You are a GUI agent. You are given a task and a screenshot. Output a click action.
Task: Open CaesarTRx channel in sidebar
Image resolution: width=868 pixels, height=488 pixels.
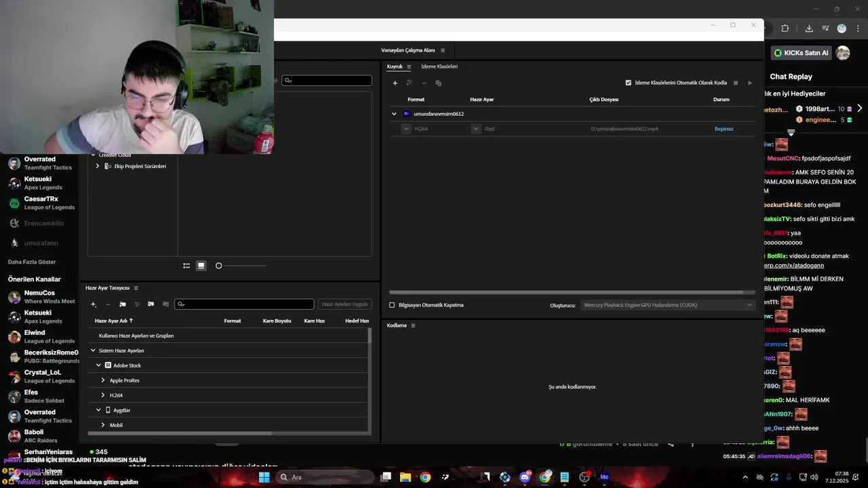tap(39, 203)
